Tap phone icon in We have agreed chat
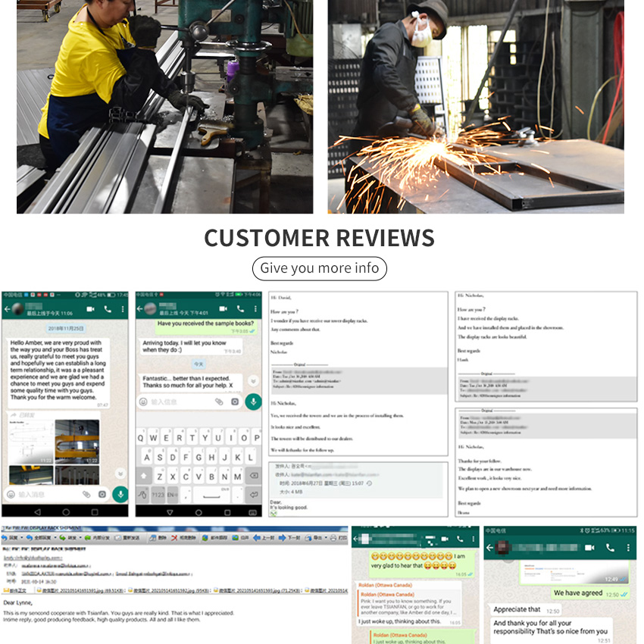The height and width of the screenshot is (644, 644). [611, 548]
